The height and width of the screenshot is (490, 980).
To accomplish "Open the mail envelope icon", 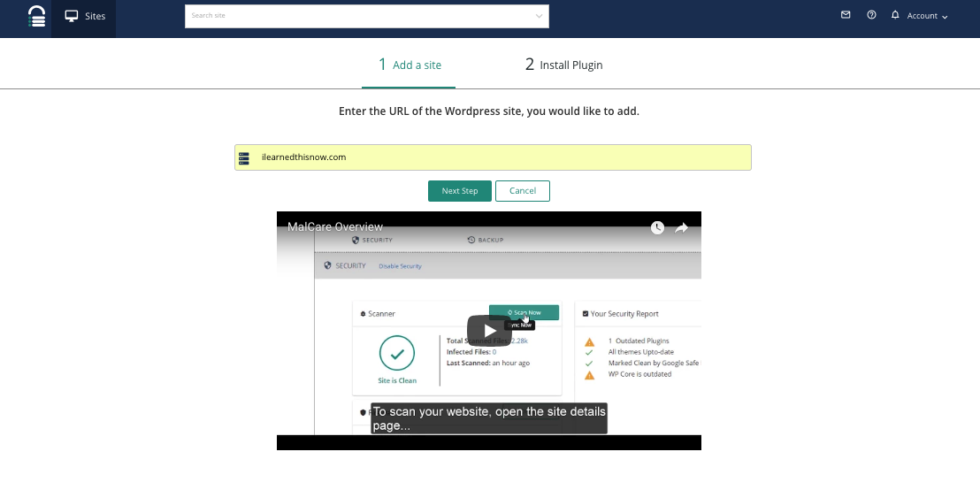I will tap(846, 15).
